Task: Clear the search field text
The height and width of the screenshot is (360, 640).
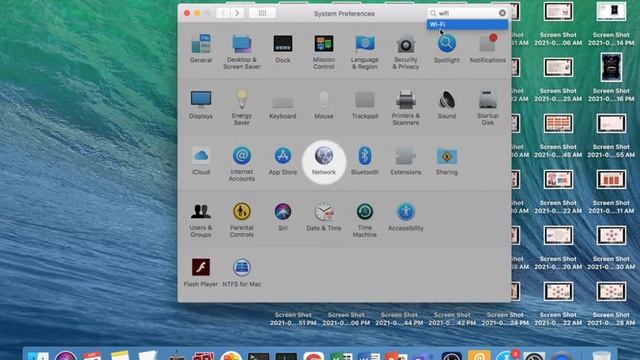Action: tap(502, 13)
